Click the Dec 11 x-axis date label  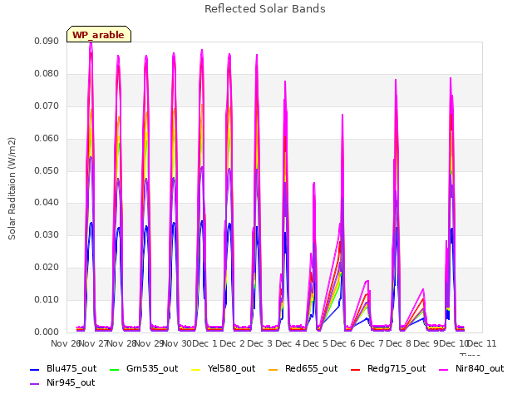(x=482, y=343)
